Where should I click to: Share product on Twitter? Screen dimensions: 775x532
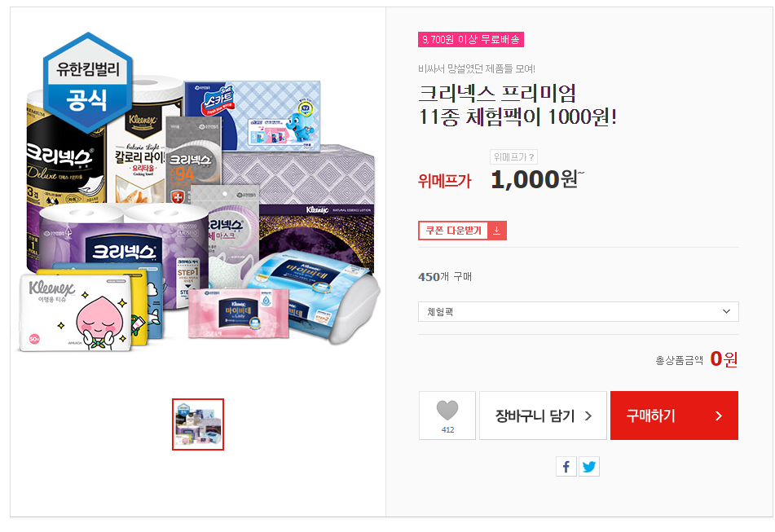(589, 466)
